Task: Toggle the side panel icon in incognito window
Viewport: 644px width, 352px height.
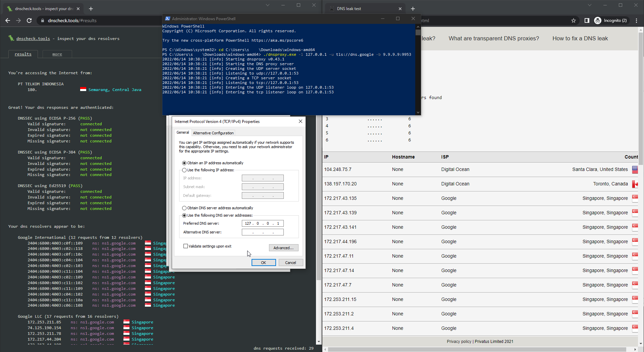Action: tap(587, 20)
